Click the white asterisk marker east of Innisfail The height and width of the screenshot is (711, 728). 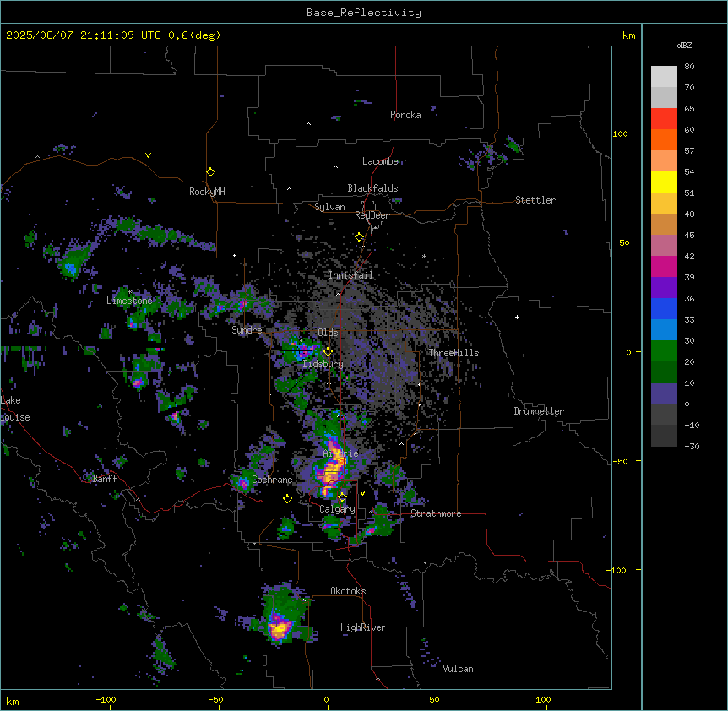click(x=424, y=257)
